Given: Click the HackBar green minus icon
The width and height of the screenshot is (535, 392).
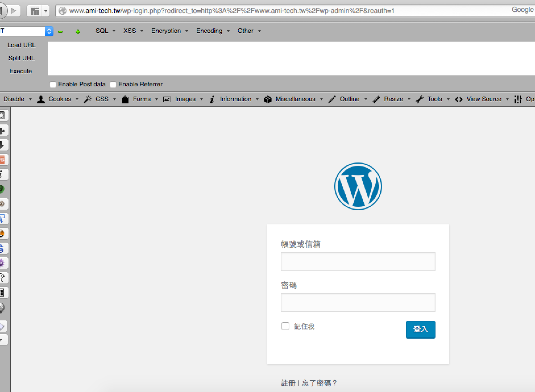Looking at the screenshot, I should tap(60, 32).
